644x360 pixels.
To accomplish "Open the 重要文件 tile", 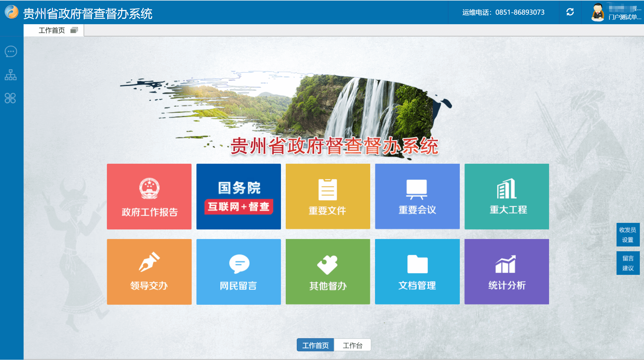I will tap(328, 197).
